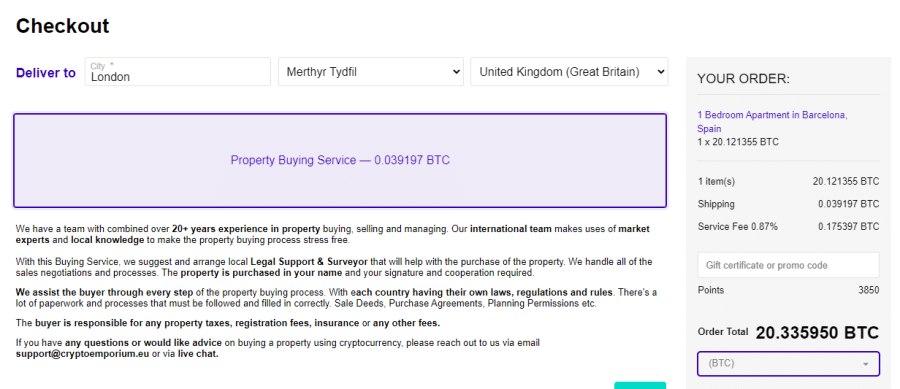Click the 'YOUR ORDER:' heading
900x389 pixels.
tap(743, 79)
